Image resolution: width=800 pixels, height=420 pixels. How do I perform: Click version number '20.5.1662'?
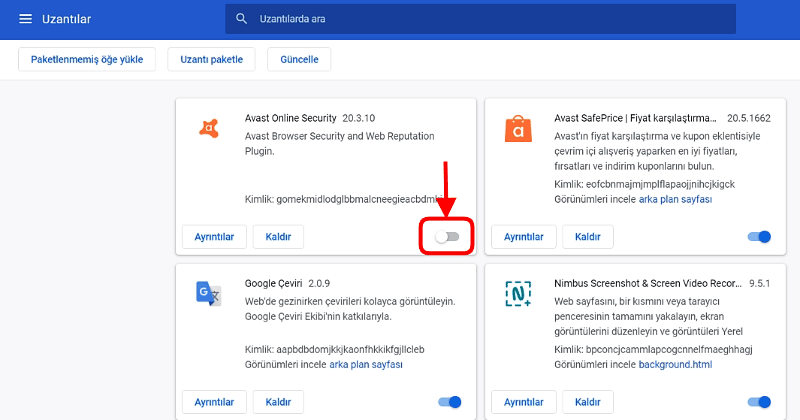[x=748, y=118]
